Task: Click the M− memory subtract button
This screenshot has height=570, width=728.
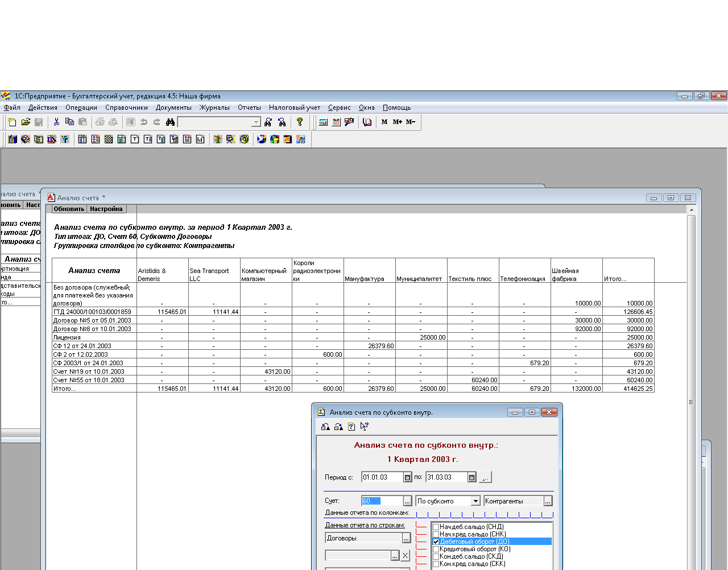Action: pyautogui.click(x=411, y=122)
